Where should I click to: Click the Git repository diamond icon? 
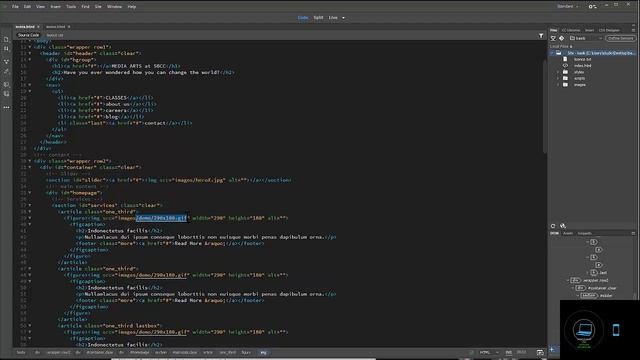[562, 38]
